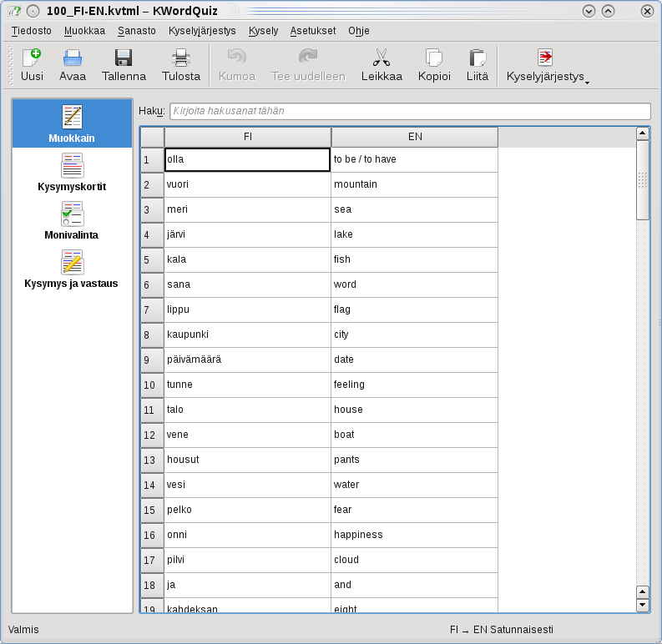
Task: Cut selection with the Leikkaa scissors icon
Action: click(x=382, y=58)
